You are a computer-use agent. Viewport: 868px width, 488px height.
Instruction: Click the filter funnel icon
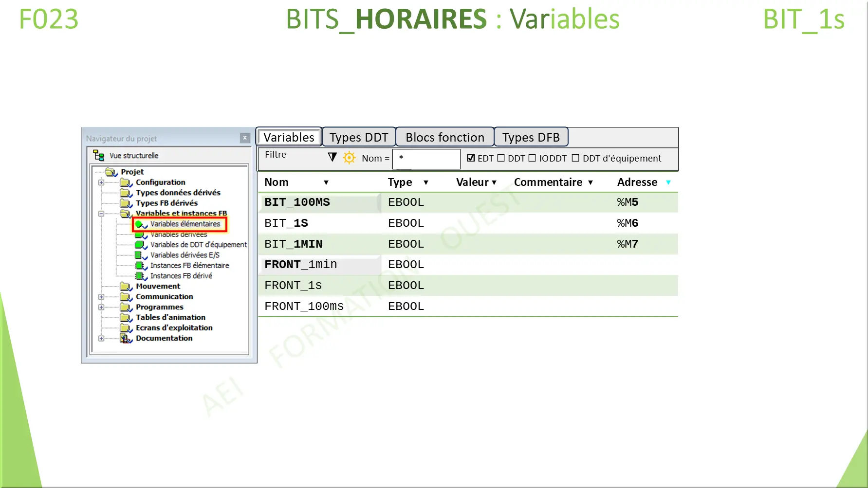tap(332, 157)
